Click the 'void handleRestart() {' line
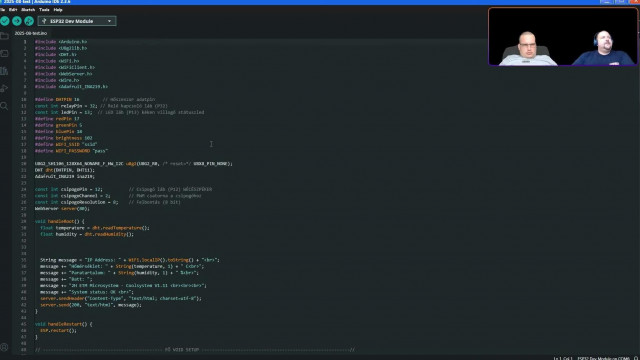640x360 pixels. 64,324
